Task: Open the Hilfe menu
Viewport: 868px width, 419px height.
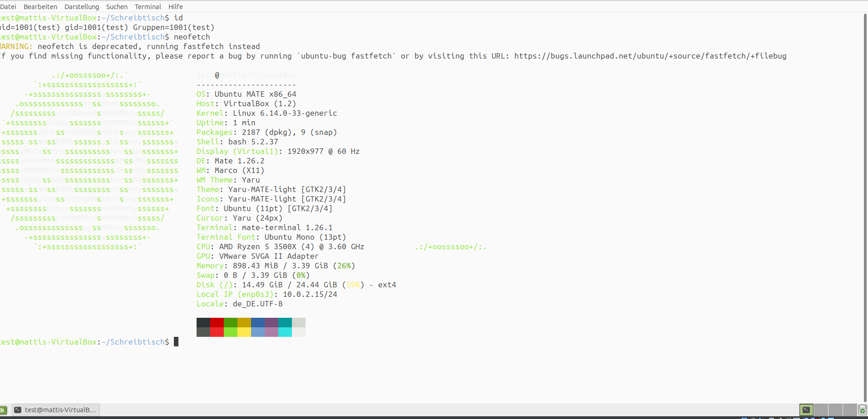Action: (176, 7)
